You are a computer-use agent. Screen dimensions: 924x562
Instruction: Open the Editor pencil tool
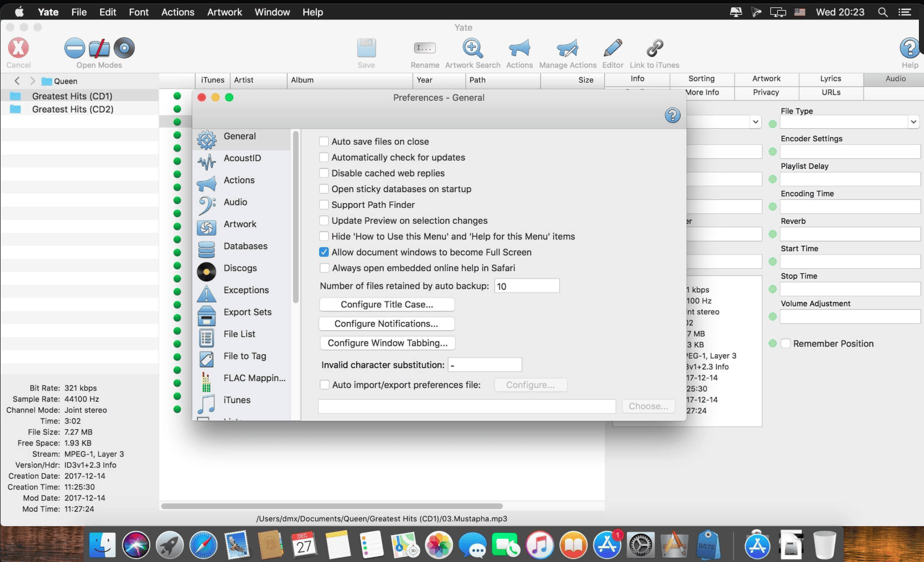point(613,48)
